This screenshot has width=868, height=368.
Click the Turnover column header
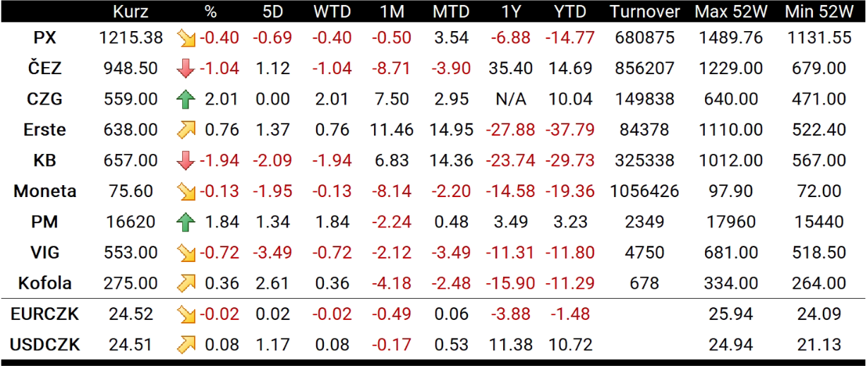[645, 12]
